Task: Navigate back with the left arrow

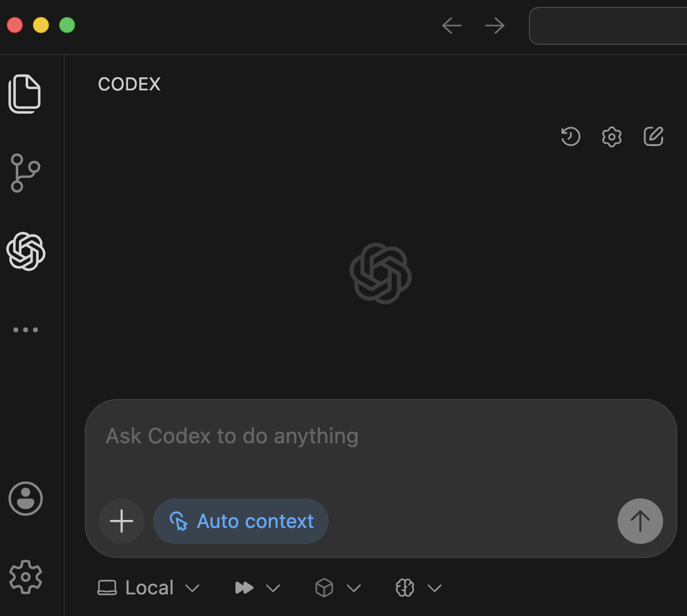Action: tap(452, 26)
